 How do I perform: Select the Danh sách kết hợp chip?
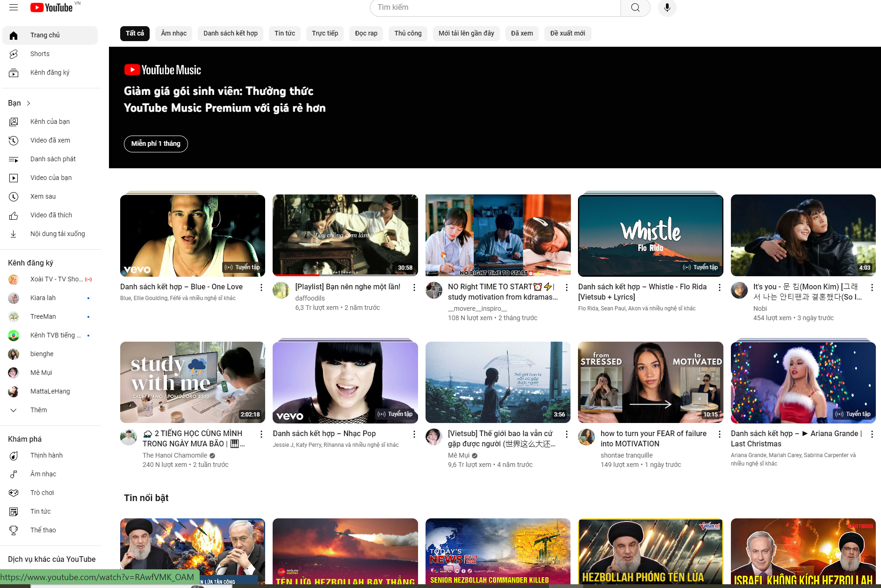tap(231, 34)
